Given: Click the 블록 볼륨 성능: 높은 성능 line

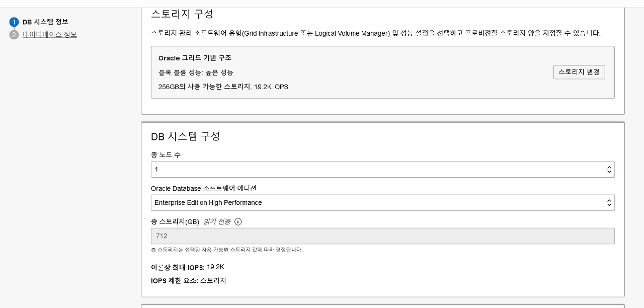Looking at the screenshot, I should 196,72.
